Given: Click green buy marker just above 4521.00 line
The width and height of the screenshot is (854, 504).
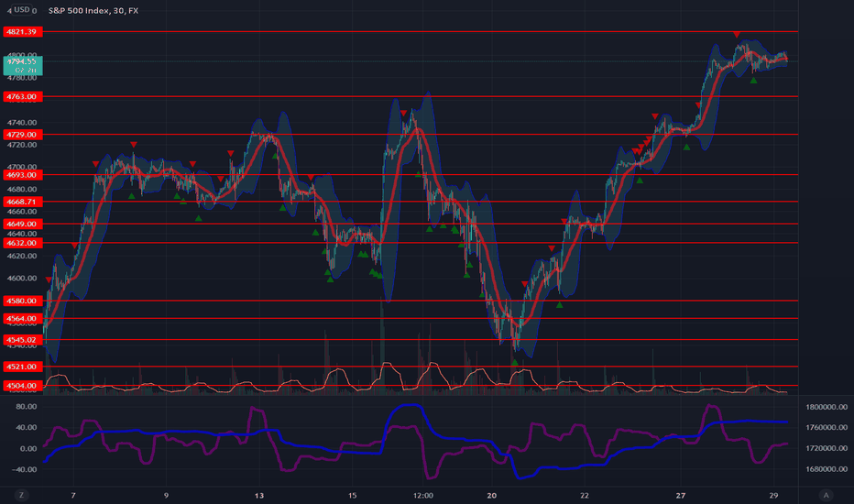Looking at the screenshot, I should tap(515, 362).
